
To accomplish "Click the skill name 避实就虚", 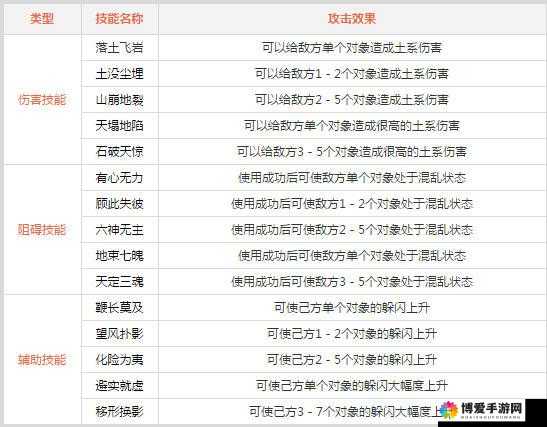I will tap(120, 386).
